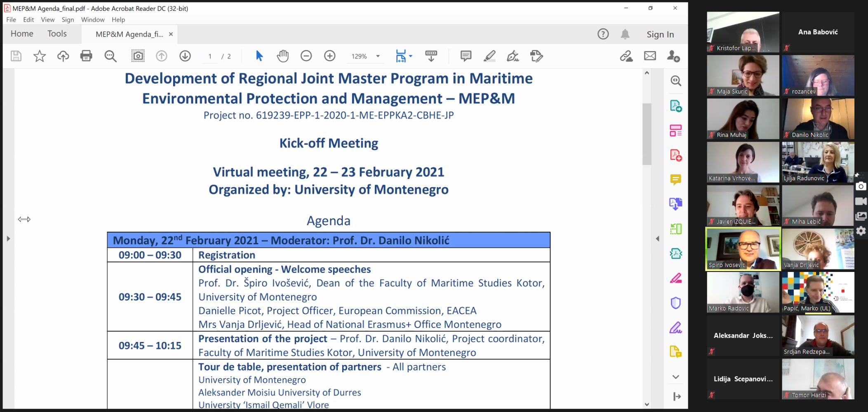Open the 129% zoom level dropdown
Viewport: 868px width, 412px height.
tap(378, 56)
